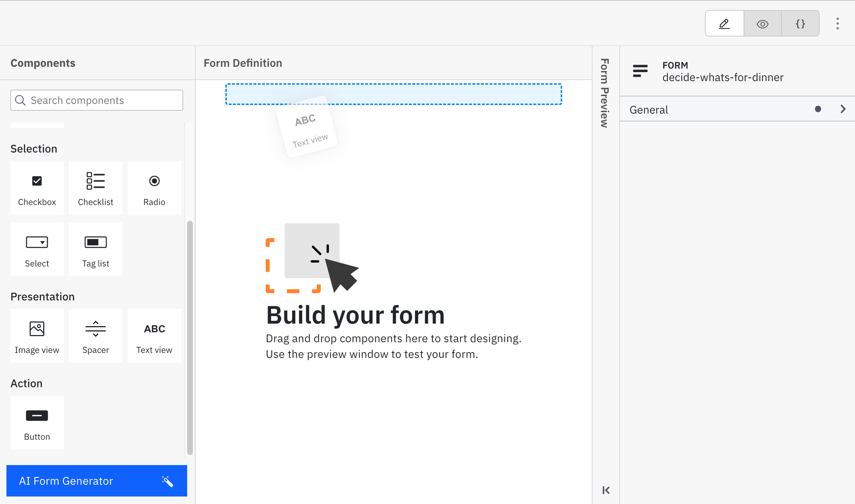Switch to the JSON code view
Screen dimensions: 855x504
(800, 23)
